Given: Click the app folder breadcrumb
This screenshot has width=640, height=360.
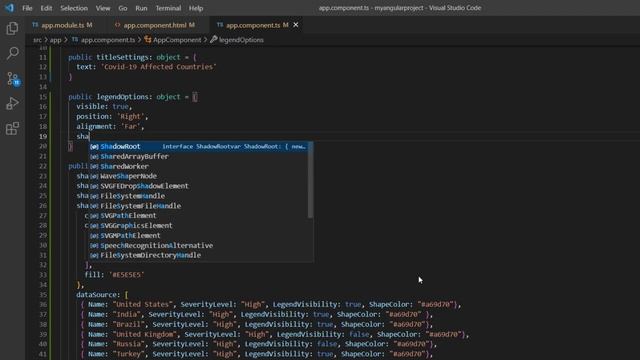Looking at the screenshot, I should coord(56,40).
